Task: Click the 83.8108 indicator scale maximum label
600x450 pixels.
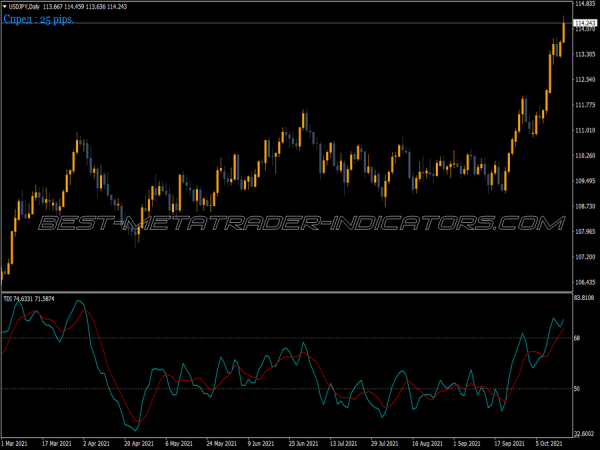Action: pyautogui.click(x=585, y=298)
